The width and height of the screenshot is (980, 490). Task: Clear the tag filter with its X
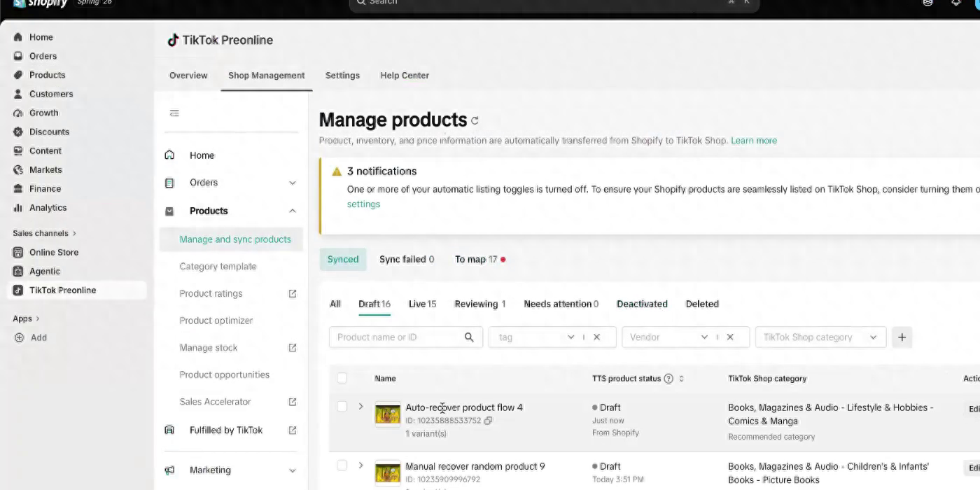point(596,337)
